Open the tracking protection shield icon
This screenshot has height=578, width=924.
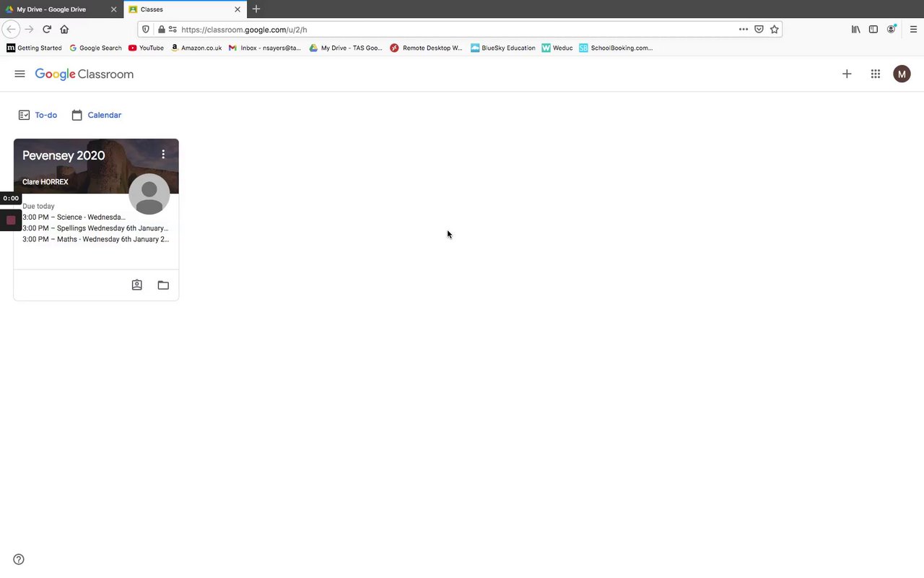(x=146, y=30)
